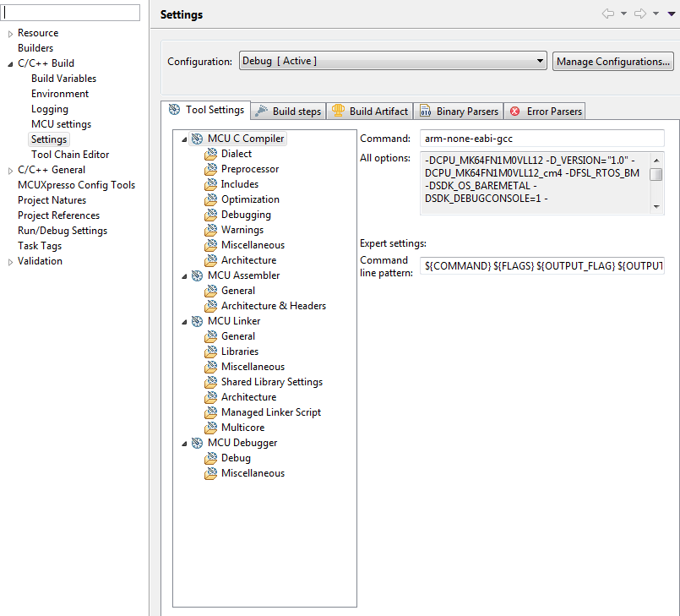Collapse the C/C++ Build node

(x=10, y=64)
